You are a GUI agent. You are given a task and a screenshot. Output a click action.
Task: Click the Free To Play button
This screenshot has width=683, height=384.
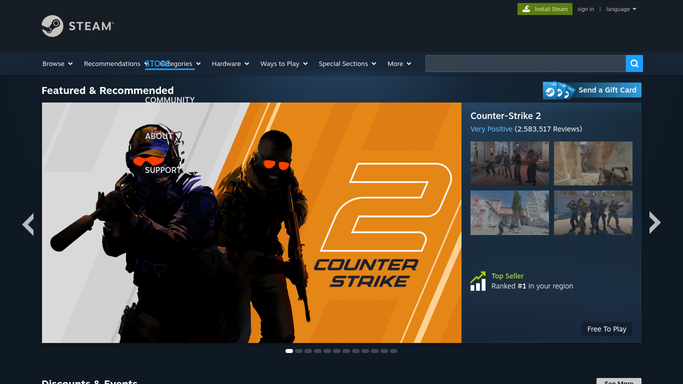(606, 329)
